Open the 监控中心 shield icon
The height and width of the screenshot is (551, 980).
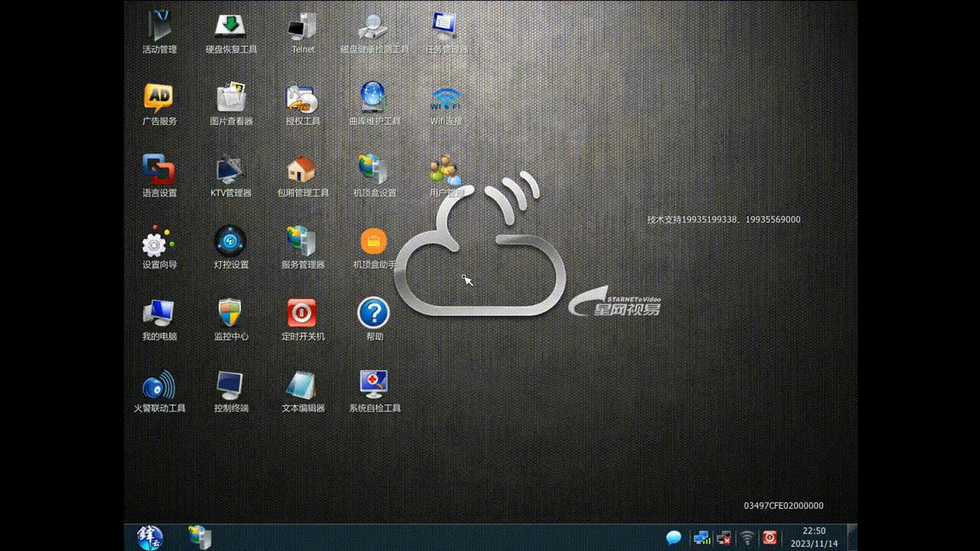[x=230, y=314]
